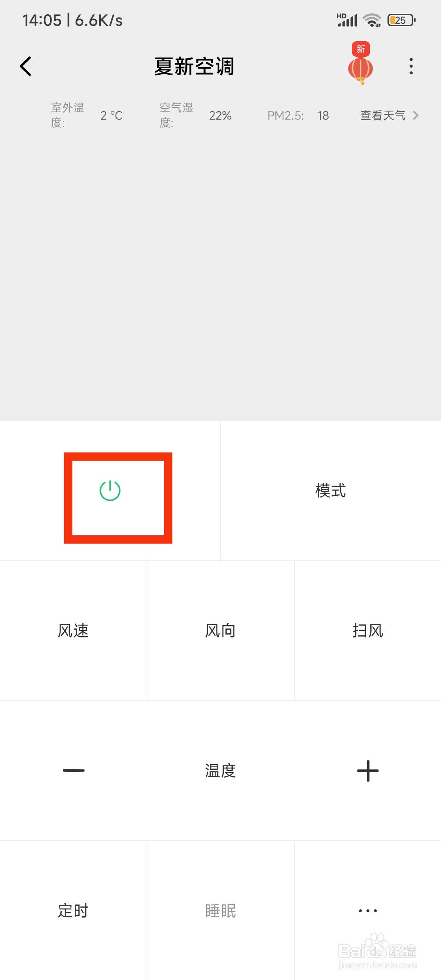
Task: Toggle 睡眠 sleep mode
Action: (x=220, y=910)
